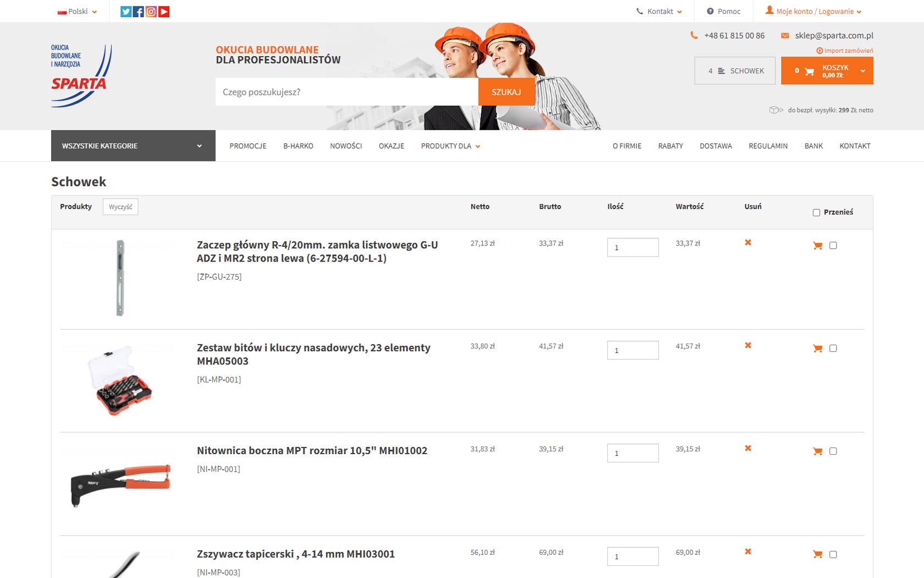This screenshot has width=924, height=578.
Task: Open the Twitter social icon
Action: click(126, 12)
